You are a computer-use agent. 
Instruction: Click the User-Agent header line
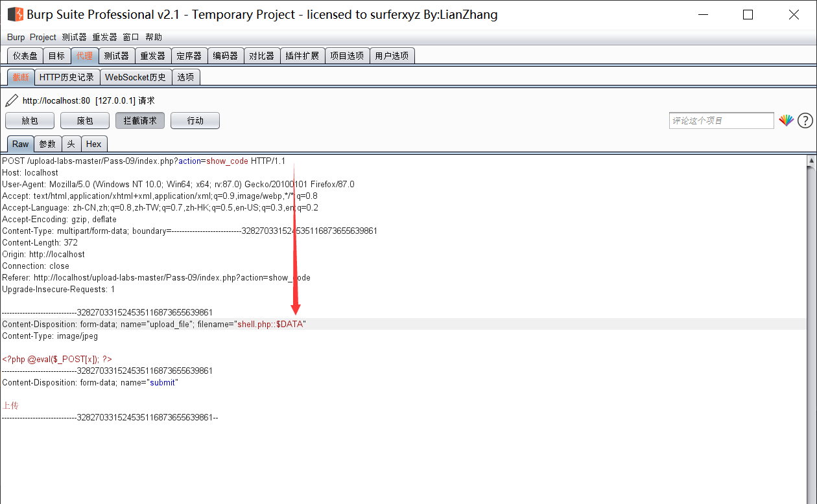[x=178, y=185]
